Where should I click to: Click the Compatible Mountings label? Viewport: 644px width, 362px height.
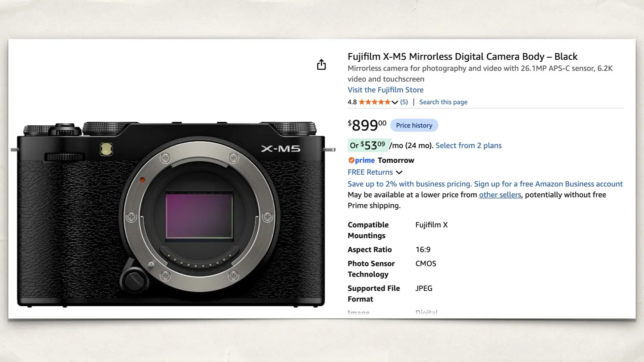(x=368, y=230)
